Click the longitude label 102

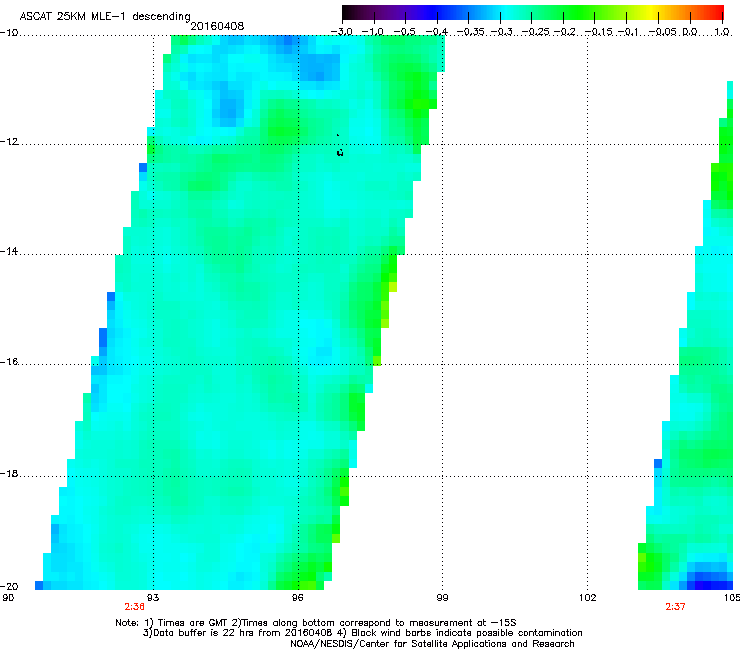[x=587, y=598]
